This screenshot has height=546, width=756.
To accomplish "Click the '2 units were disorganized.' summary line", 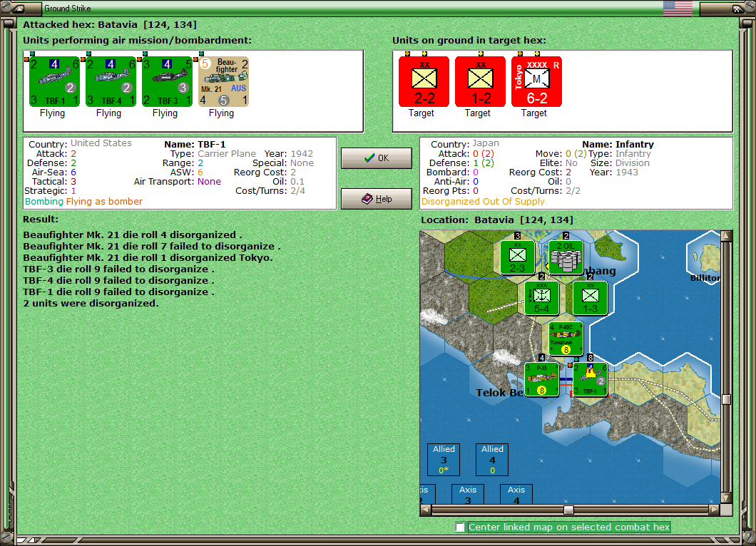I will click(91, 304).
